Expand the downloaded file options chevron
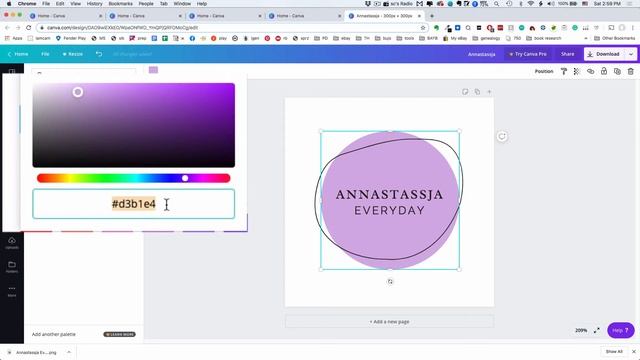The width and height of the screenshot is (640, 360). click(69, 352)
